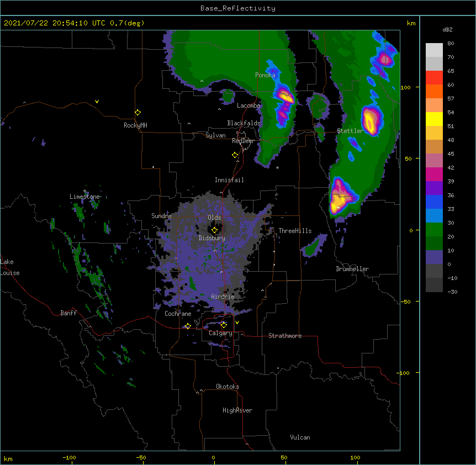Click the yellow V marker northwest of RockyMH
Image resolution: width=476 pixels, height=465 pixels.
pyautogui.click(x=97, y=102)
